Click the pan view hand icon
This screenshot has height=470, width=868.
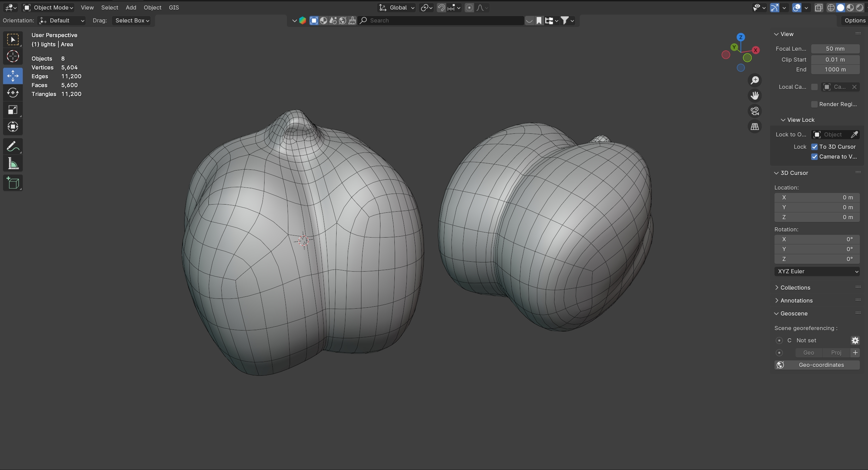click(x=754, y=96)
